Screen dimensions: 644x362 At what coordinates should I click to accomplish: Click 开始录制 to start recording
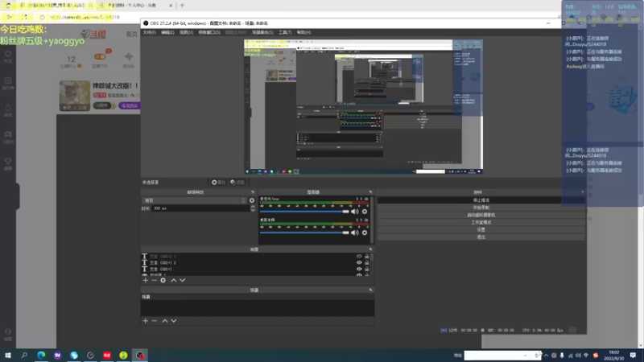click(x=481, y=208)
